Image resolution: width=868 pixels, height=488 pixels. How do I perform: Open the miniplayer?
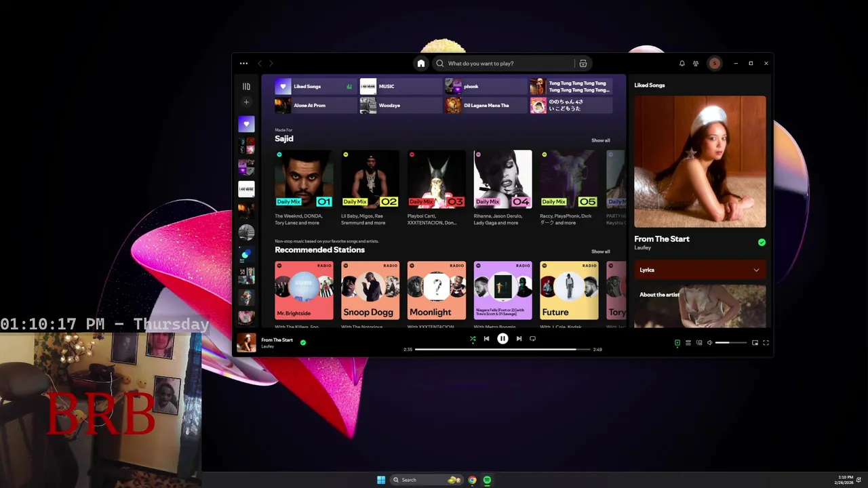(x=755, y=343)
